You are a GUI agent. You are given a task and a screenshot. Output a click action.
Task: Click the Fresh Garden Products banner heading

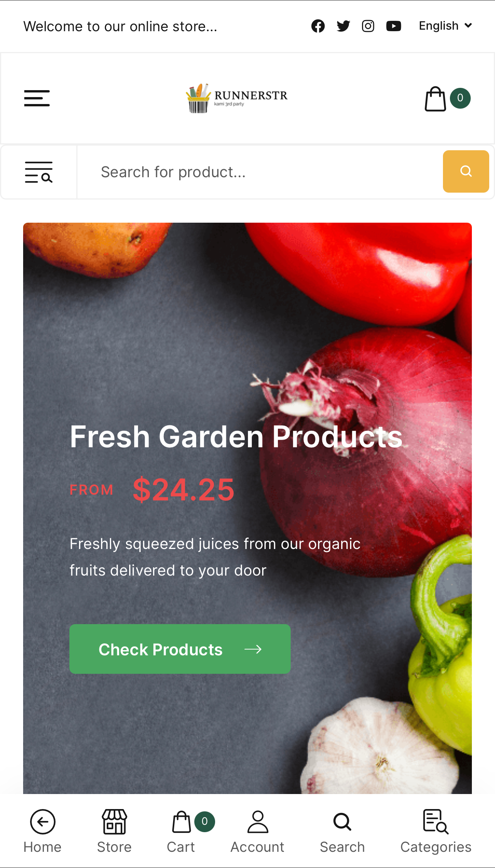pyautogui.click(x=236, y=437)
